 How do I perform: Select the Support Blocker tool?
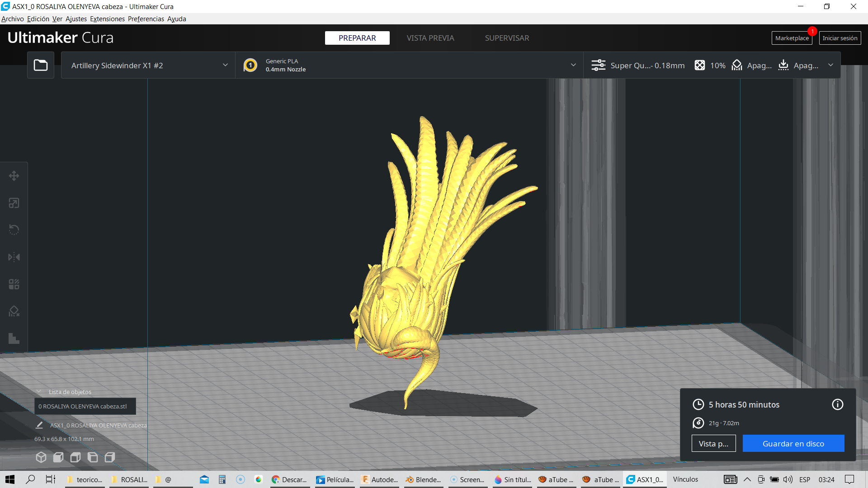tap(14, 311)
